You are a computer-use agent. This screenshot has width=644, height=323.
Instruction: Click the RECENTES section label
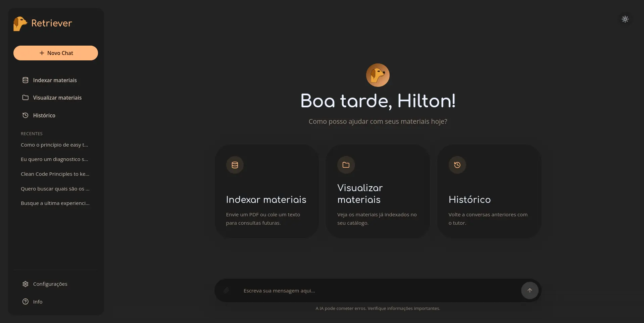pos(32,134)
